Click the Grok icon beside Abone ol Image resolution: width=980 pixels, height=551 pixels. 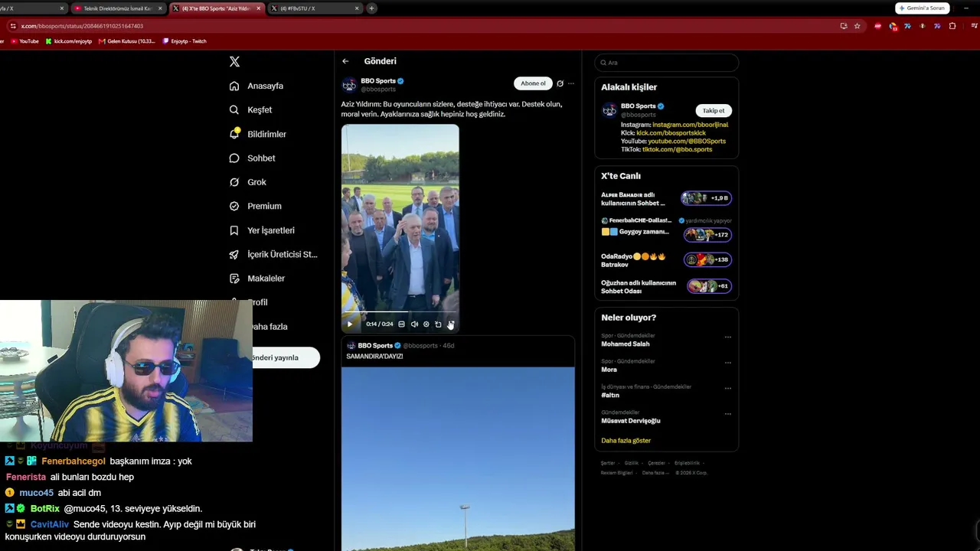[x=560, y=83]
